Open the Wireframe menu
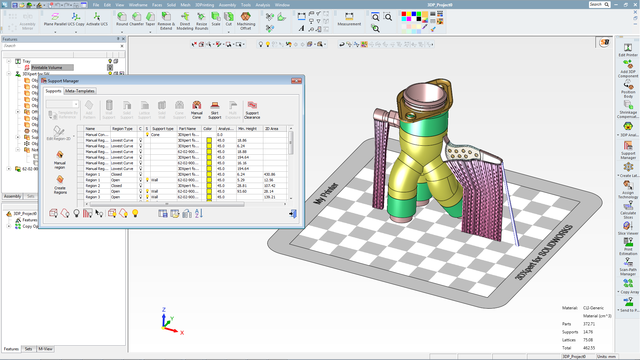 (138, 5)
